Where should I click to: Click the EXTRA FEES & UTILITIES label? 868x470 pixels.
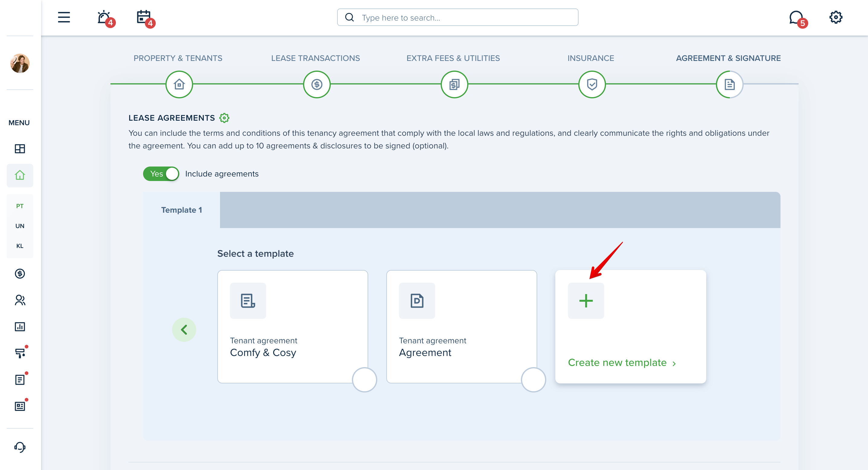[x=453, y=58]
